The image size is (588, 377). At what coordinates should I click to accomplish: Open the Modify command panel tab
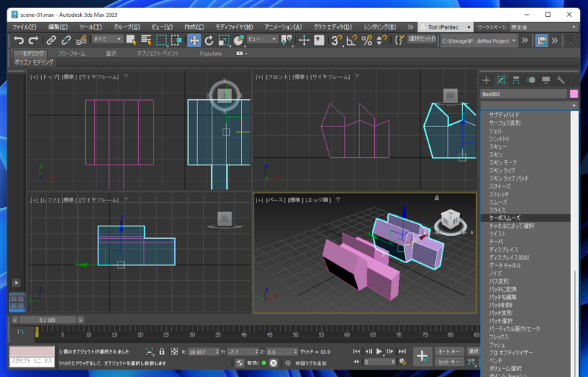(501, 80)
